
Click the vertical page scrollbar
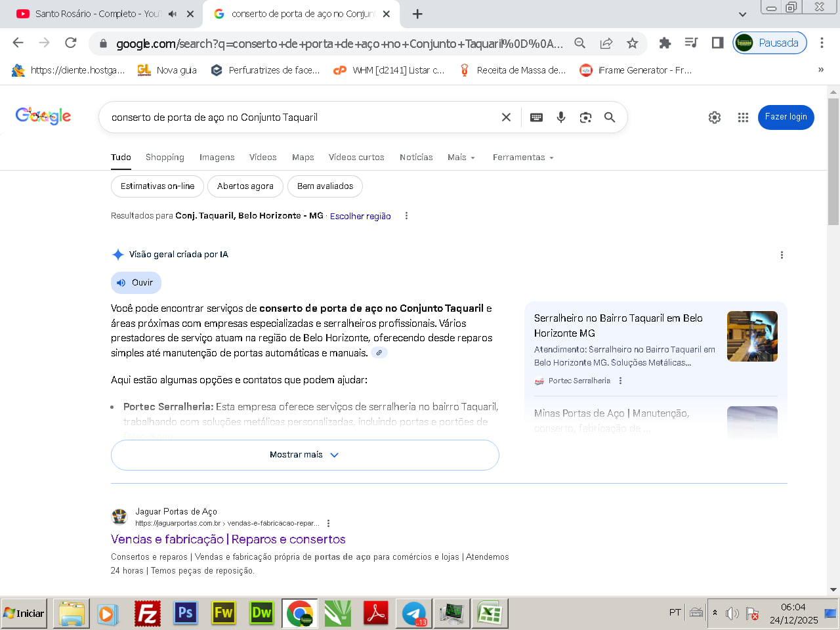point(833,162)
